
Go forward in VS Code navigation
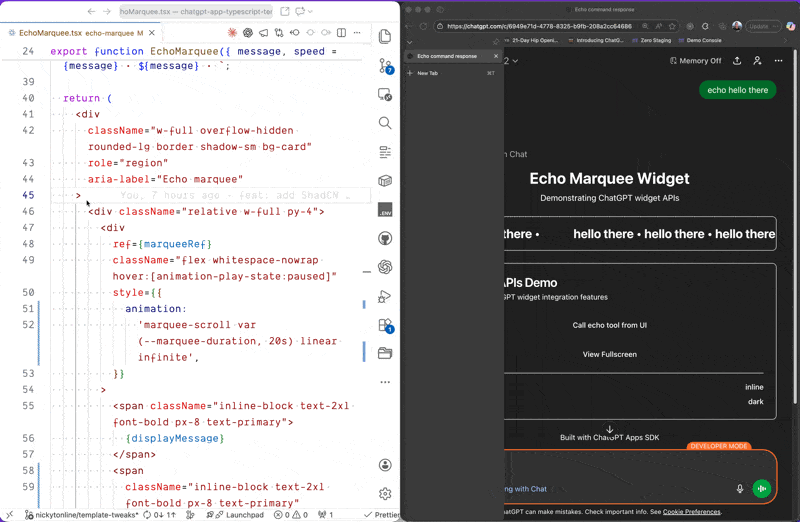coord(107,11)
